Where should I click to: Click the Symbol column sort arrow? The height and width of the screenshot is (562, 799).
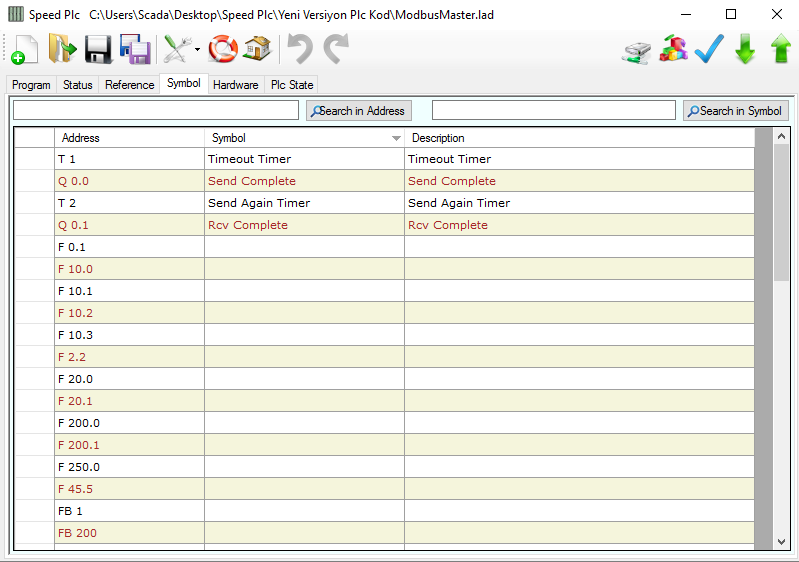(396, 138)
